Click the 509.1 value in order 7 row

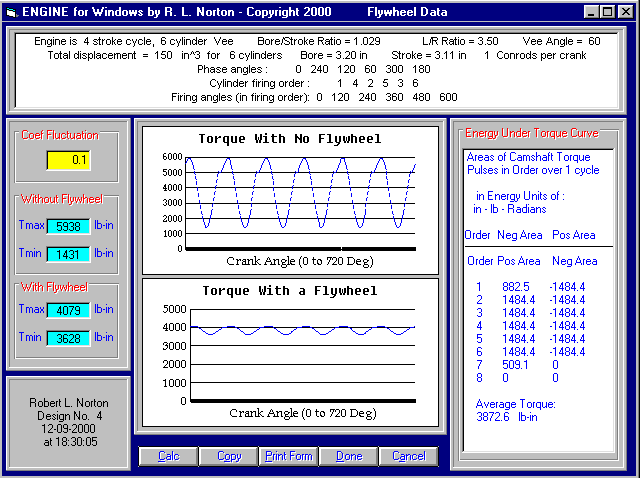515,365
